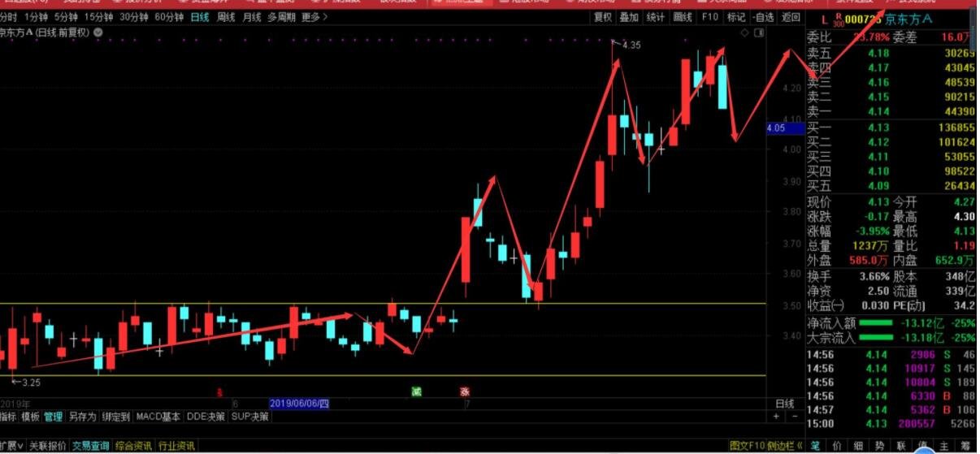Click the stock code 000725

pyautogui.click(x=864, y=19)
